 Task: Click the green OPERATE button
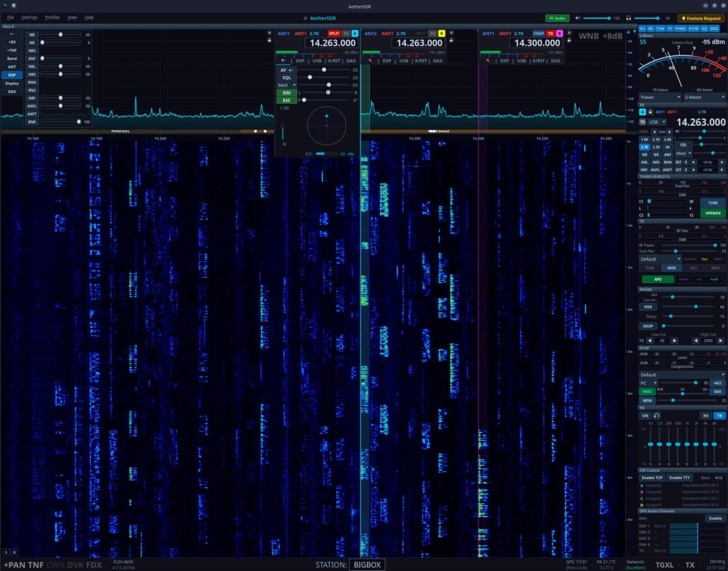click(x=712, y=213)
